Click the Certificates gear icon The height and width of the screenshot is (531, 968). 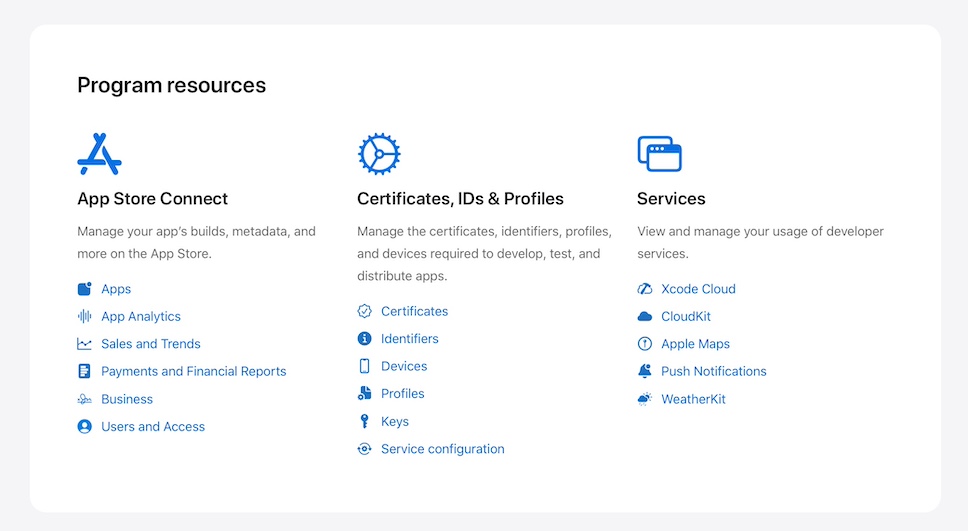point(379,154)
